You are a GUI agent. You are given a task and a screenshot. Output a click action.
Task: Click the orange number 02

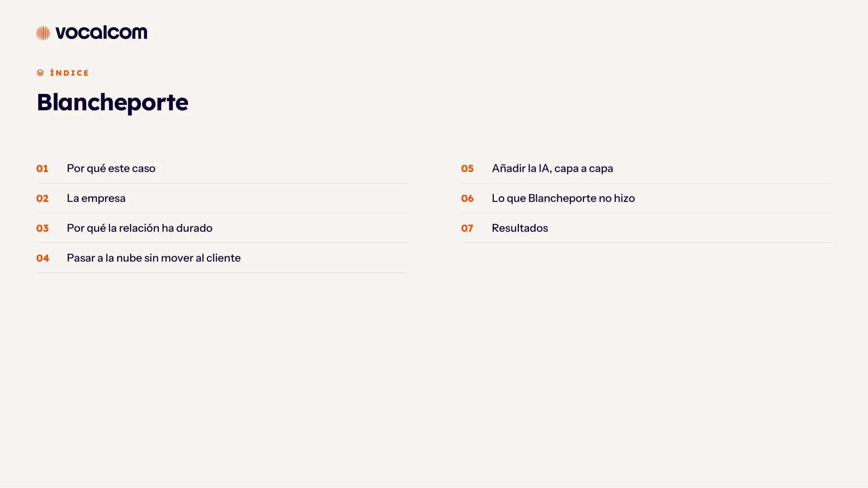point(42,198)
